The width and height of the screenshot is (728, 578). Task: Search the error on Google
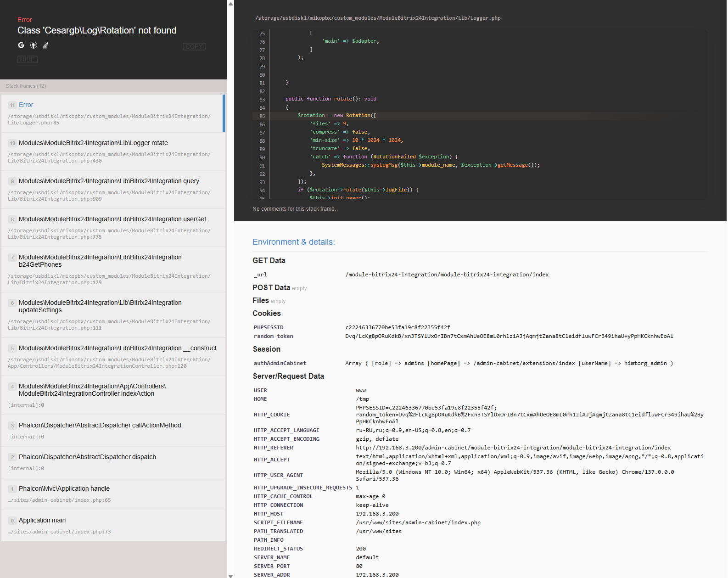(21, 45)
